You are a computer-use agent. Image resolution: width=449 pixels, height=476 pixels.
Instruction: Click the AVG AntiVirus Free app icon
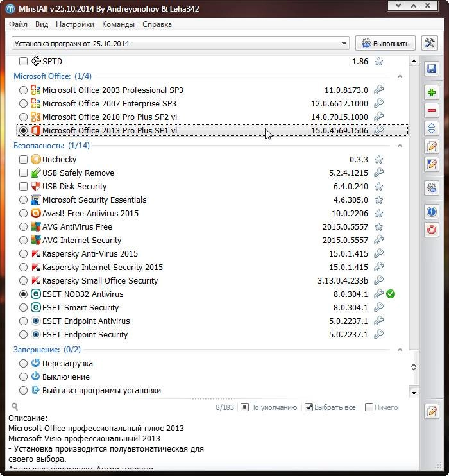[x=35, y=226]
